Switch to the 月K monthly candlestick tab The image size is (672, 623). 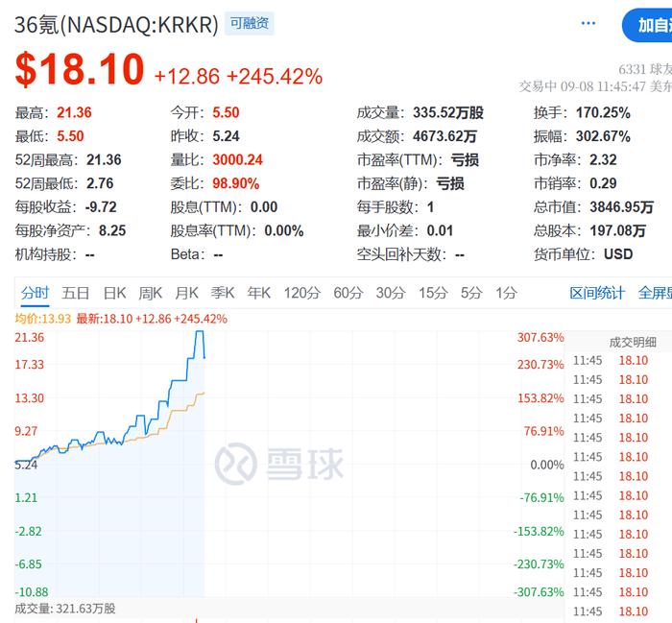186,293
